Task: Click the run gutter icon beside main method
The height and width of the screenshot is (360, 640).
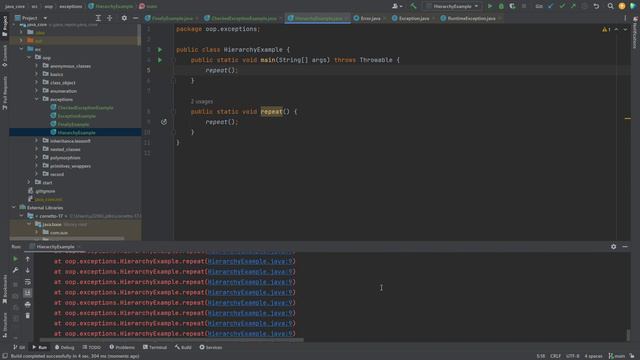Action: tap(160, 60)
